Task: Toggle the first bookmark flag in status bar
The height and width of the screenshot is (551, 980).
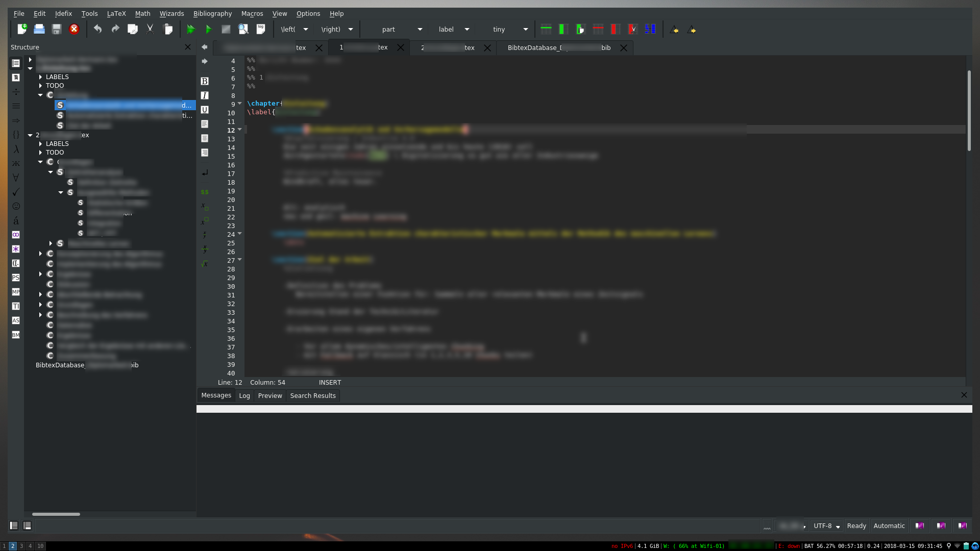Action: click(920, 525)
